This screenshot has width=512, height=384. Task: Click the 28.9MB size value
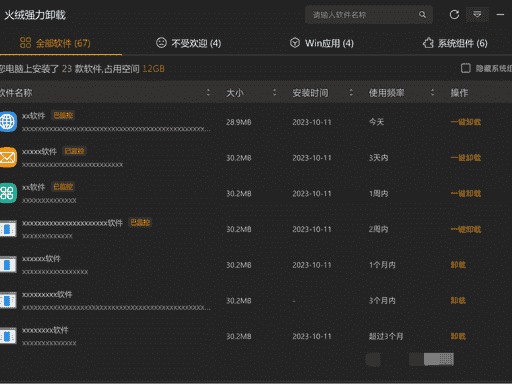(239, 122)
